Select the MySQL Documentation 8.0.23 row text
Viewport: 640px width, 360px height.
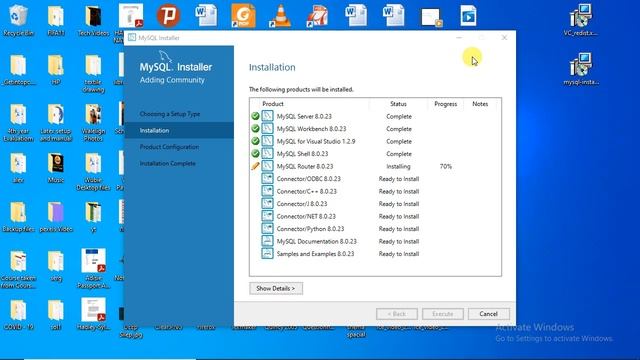point(316,241)
